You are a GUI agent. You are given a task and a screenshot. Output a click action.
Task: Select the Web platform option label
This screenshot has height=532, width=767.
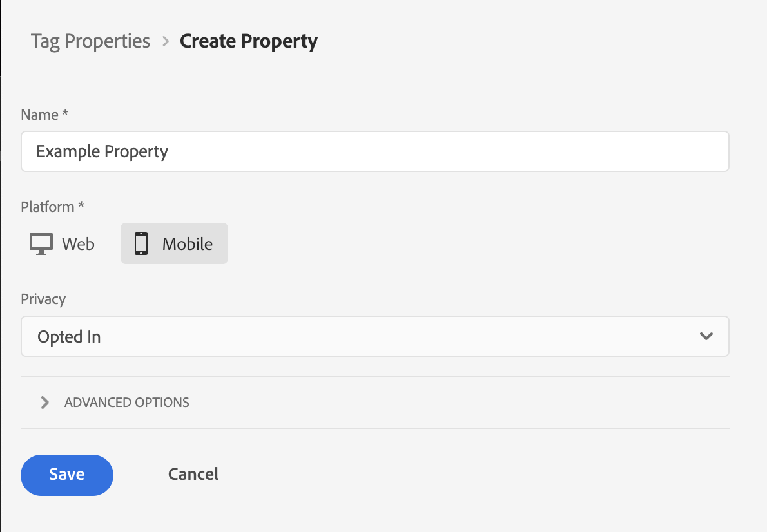[x=78, y=244]
